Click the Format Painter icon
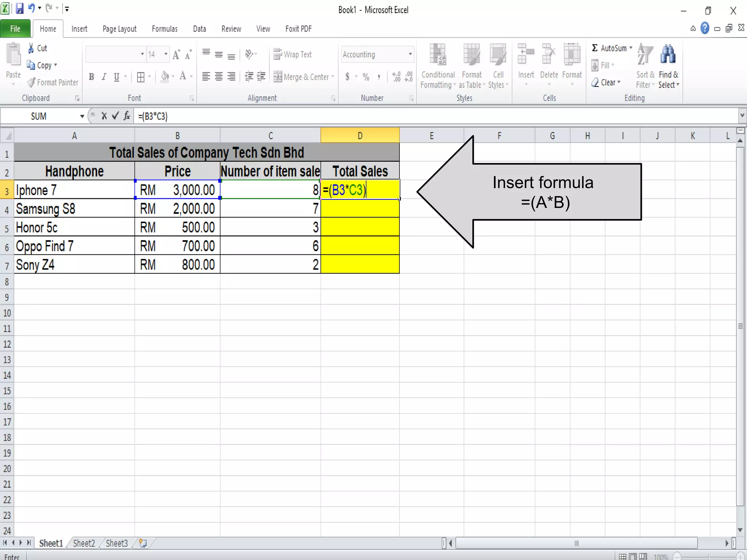 (32, 82)
